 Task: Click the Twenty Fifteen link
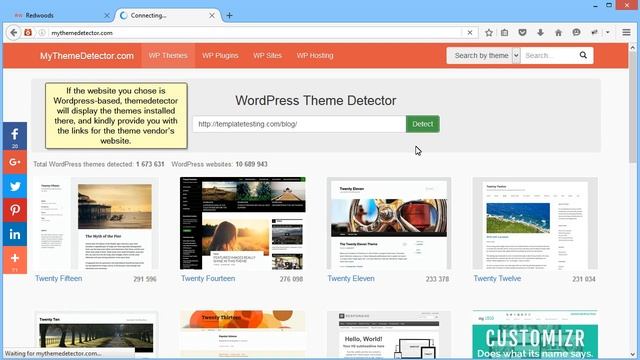(x=58, y=278)
